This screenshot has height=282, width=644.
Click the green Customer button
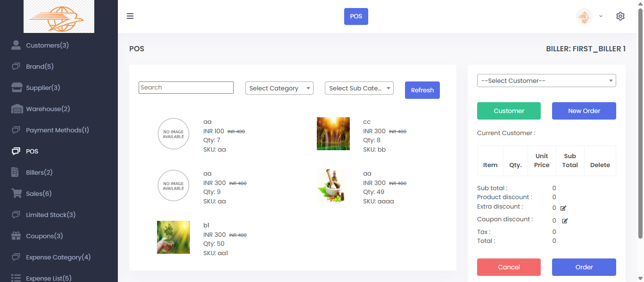(x=509, y=111)
